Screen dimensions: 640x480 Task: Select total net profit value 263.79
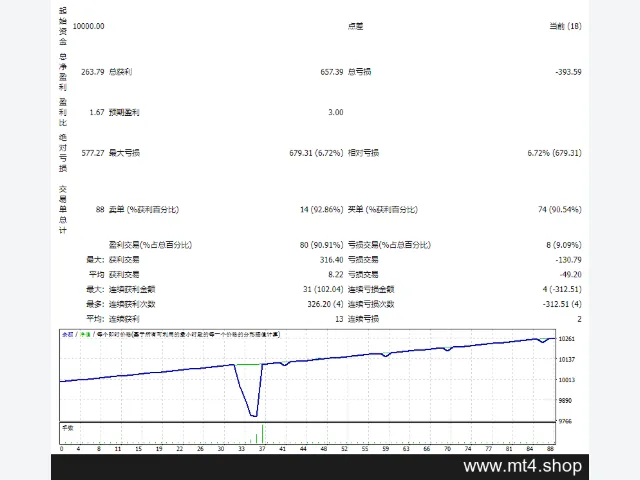point(93,72)
